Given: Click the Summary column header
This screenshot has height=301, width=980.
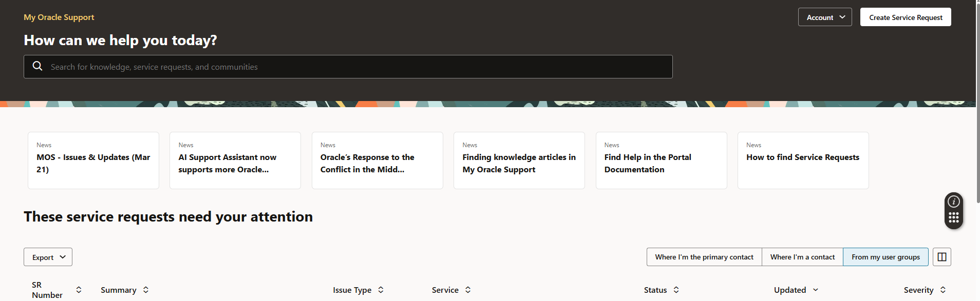Looking at the screenshot, I should [x=119, y=290].
